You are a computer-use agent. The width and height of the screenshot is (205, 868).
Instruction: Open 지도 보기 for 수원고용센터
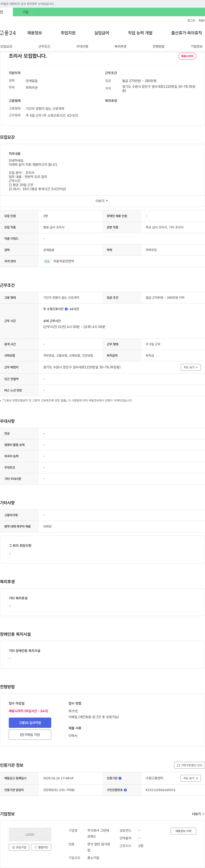tap(190, 778)
